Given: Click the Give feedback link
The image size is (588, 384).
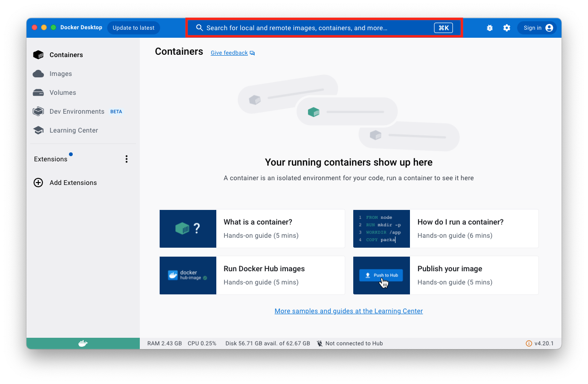Looking at the screenshot, I should coord(229,53).
